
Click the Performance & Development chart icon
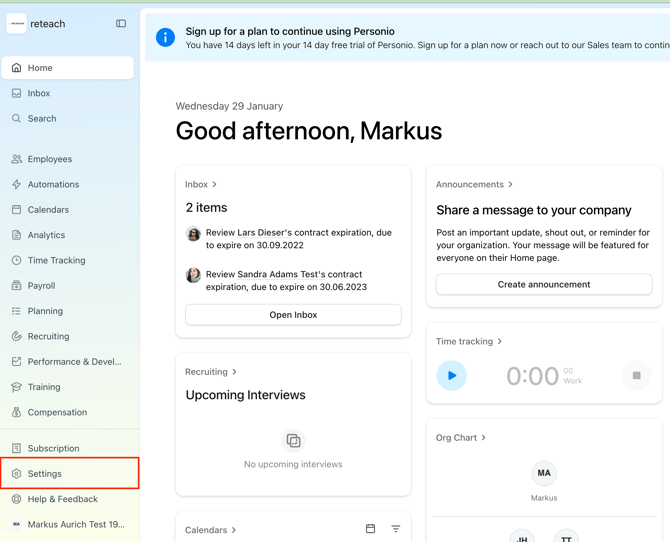click(16, 362)
